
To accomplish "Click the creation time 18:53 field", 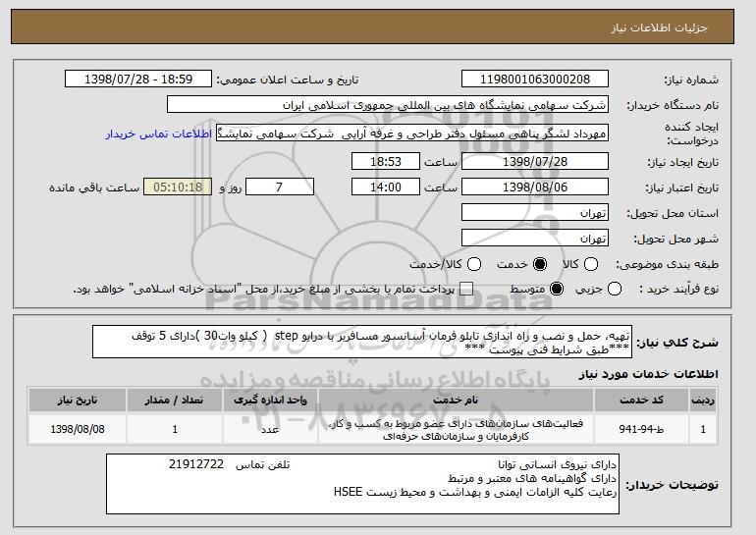I will pyautogui.click(x=386, y=161).
